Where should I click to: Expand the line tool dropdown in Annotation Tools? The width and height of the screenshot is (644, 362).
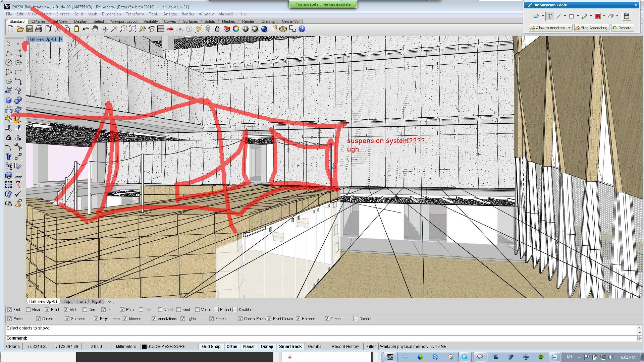[565, 16]
